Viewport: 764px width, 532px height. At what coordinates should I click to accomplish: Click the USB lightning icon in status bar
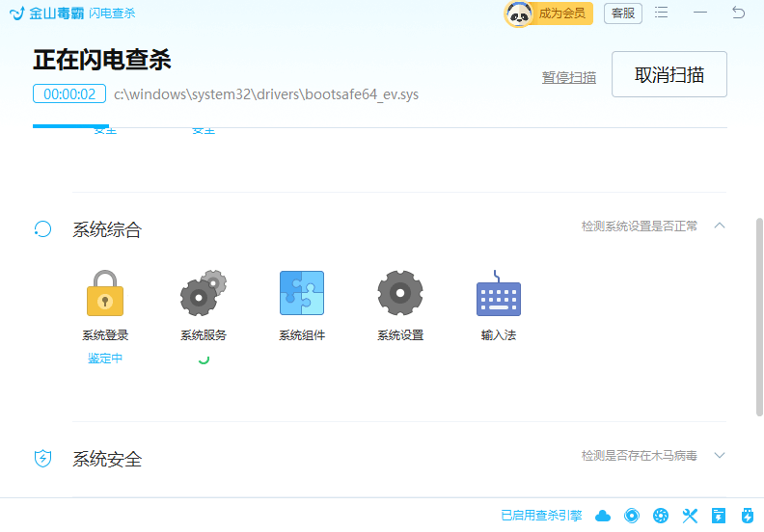746,516
